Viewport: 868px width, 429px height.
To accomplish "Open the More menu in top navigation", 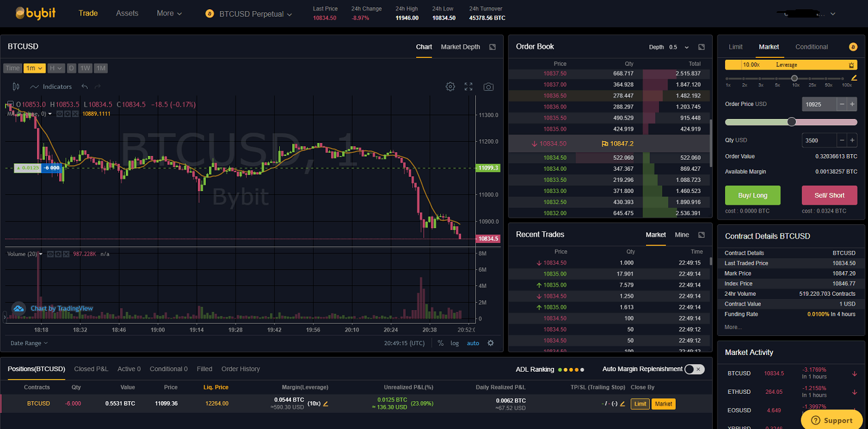I will (169, 13).
